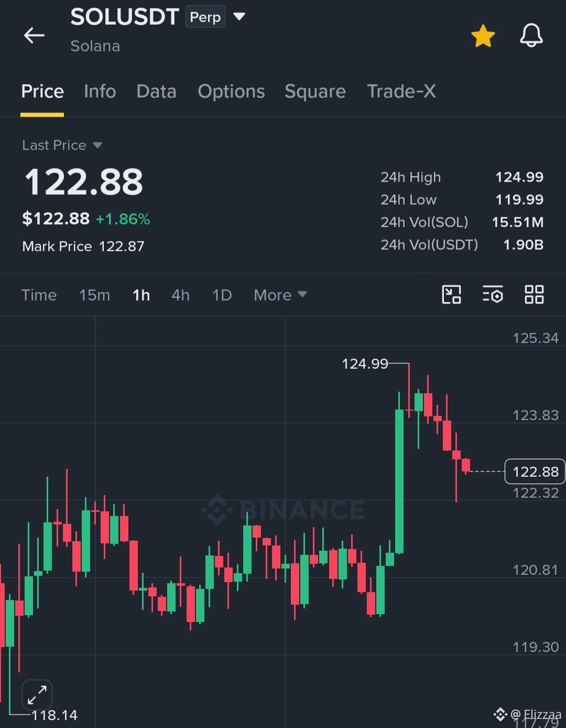Viewport: 566px width, 728px height.
Task: Open the Square tab
Action: (x=315, y=92)
